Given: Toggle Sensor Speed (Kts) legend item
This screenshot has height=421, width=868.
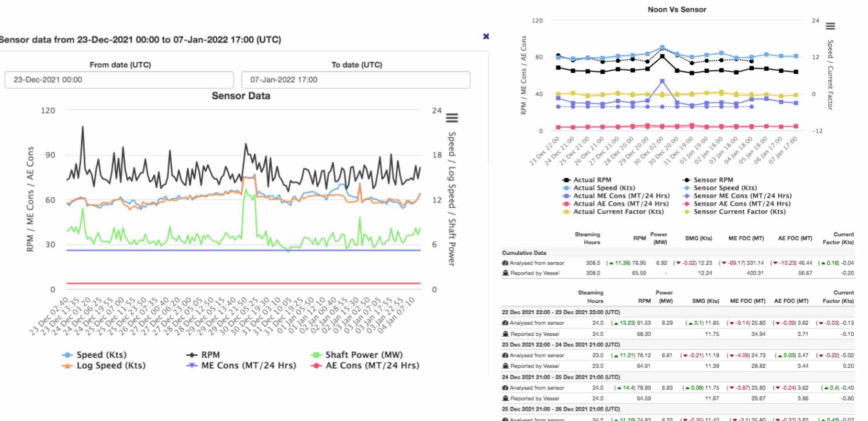Looking at the screenshot, I should coord(720,188).
